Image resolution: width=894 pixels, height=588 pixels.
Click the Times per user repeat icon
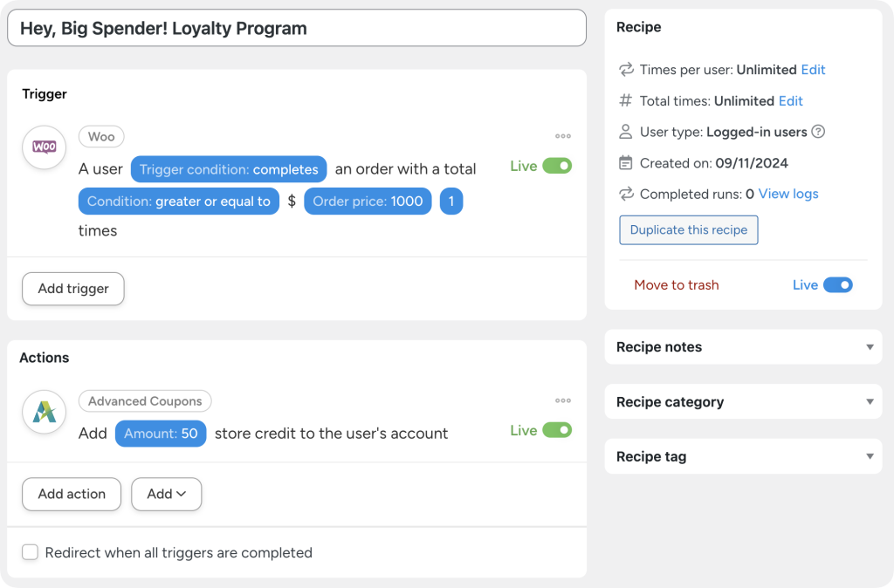(626, 70)
